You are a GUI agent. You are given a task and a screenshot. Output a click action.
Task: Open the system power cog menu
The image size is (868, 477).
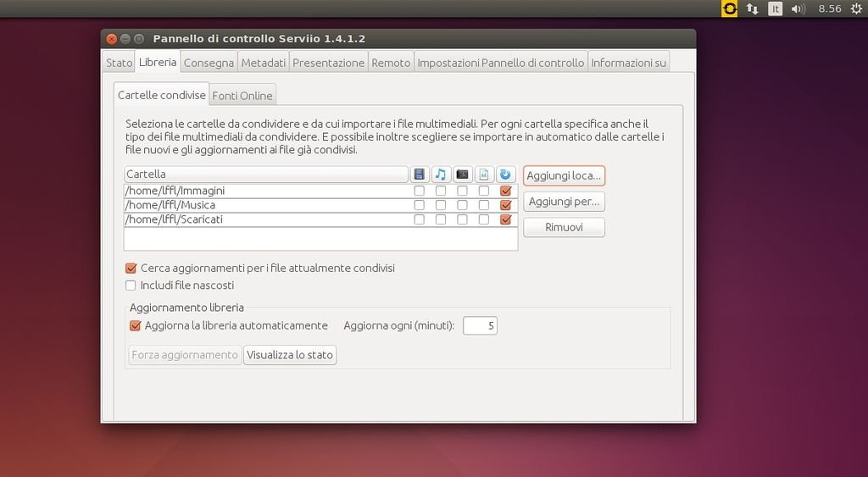coord(855,8)
